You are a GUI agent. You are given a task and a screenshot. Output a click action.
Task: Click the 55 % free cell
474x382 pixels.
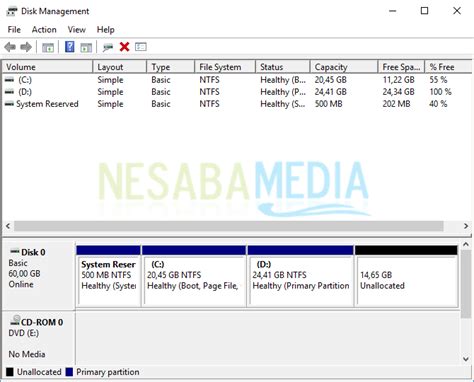click(438, 80)
